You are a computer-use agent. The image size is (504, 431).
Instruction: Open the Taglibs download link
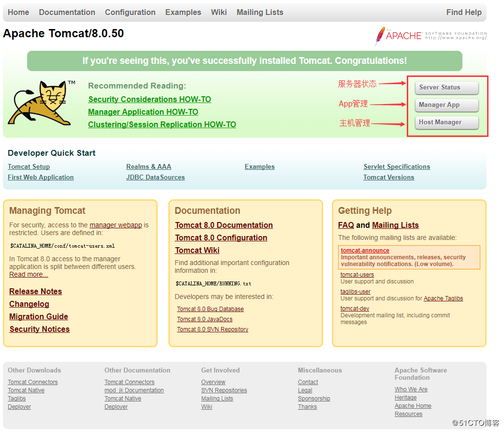tap(17, 399)
